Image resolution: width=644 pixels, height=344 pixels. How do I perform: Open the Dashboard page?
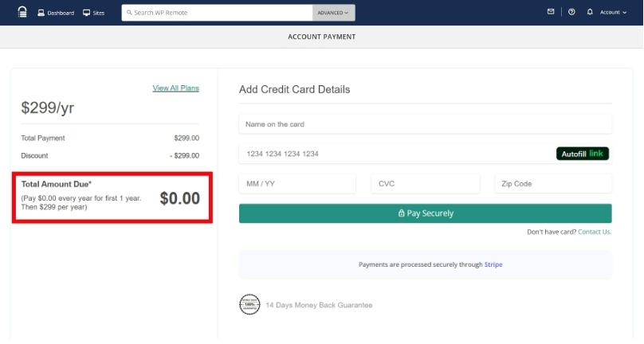[x=56, y=13]
